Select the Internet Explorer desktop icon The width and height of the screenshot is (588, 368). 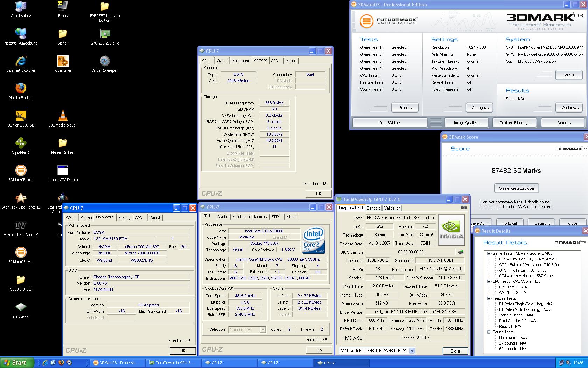pos(21,64)
